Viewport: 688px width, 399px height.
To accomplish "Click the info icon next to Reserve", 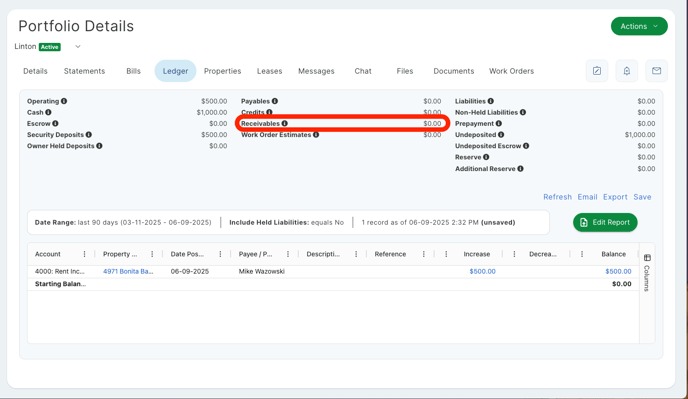I will [x=486, y=157].
